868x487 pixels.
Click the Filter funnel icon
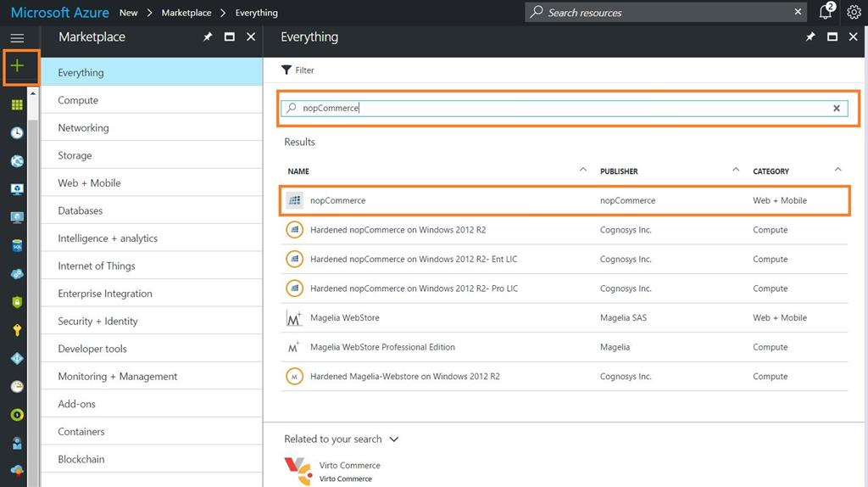[x=287, y=70]
